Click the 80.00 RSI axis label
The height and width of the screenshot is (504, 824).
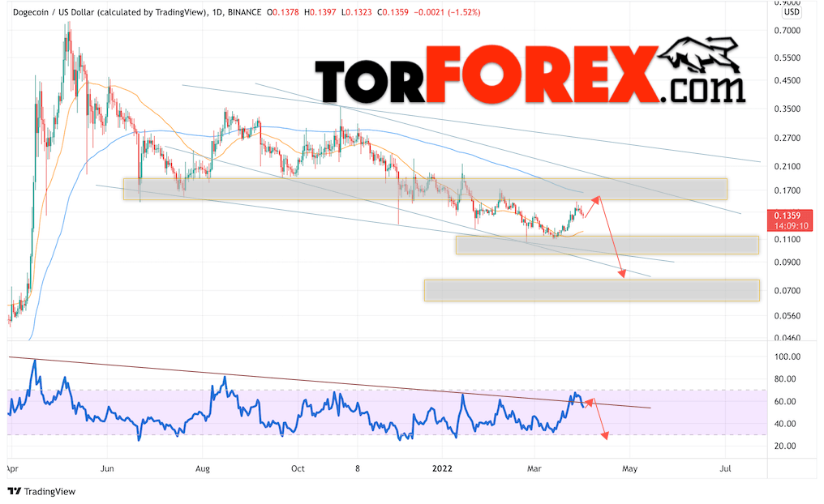pyautogui.click(x=785, y=378)
